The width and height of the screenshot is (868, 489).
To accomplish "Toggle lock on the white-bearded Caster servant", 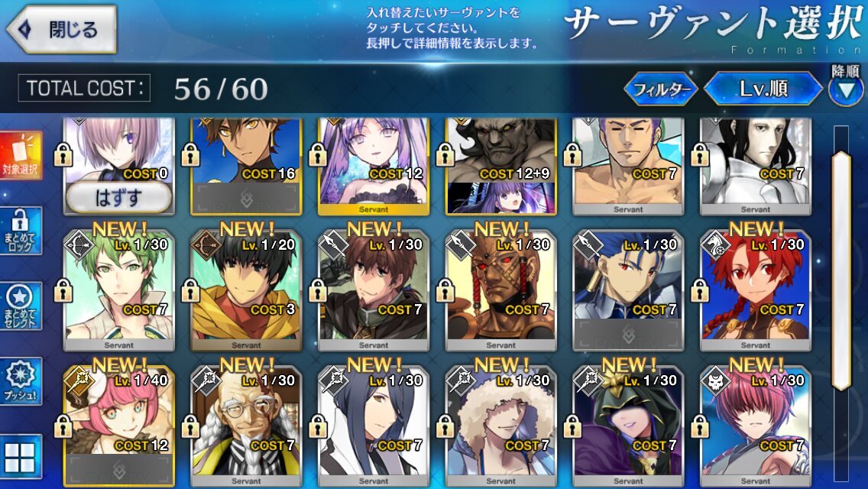I will coord(190,426).
